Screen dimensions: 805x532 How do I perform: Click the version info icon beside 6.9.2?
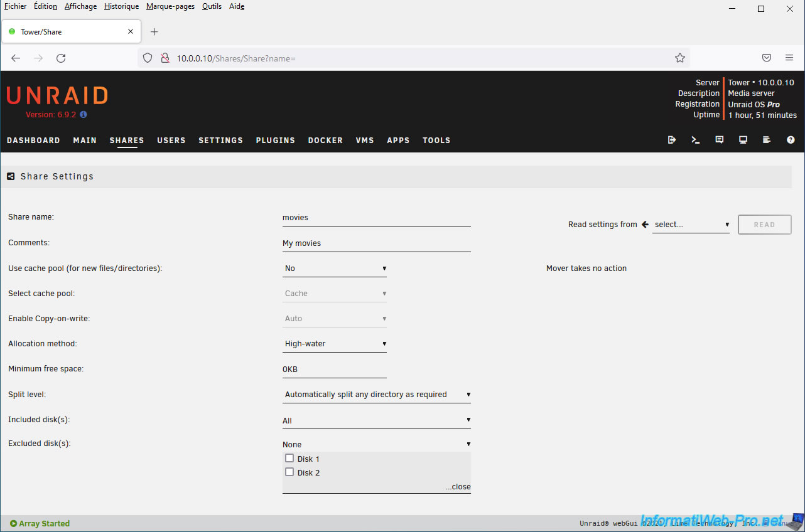click(x=84, y=115)
